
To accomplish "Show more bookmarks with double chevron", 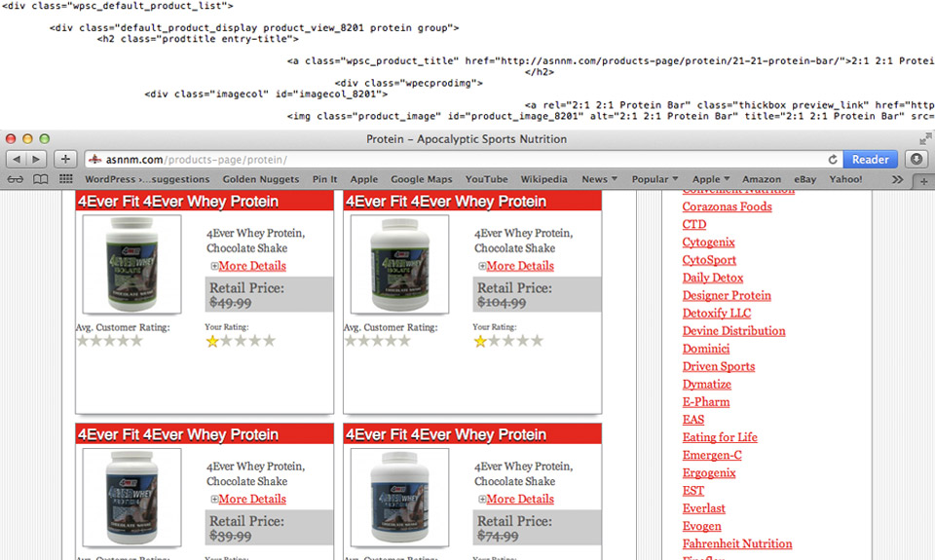I will click(x=897, y=179).
